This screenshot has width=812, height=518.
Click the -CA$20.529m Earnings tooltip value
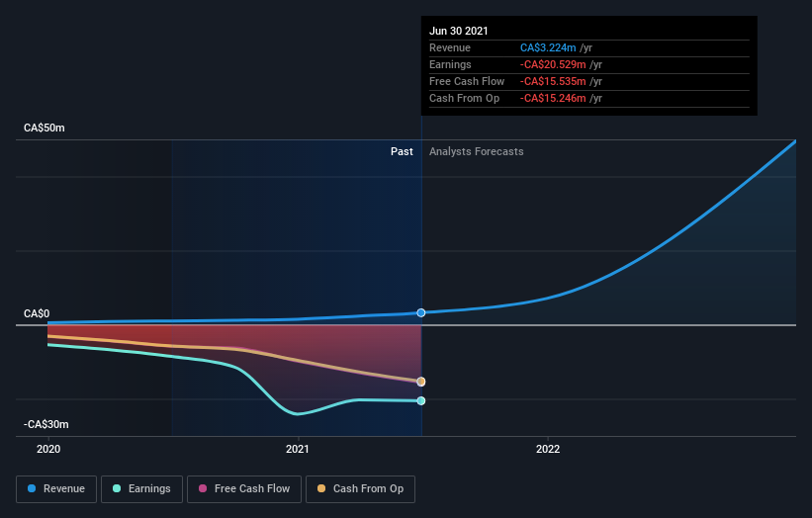[x=555, y=64]
